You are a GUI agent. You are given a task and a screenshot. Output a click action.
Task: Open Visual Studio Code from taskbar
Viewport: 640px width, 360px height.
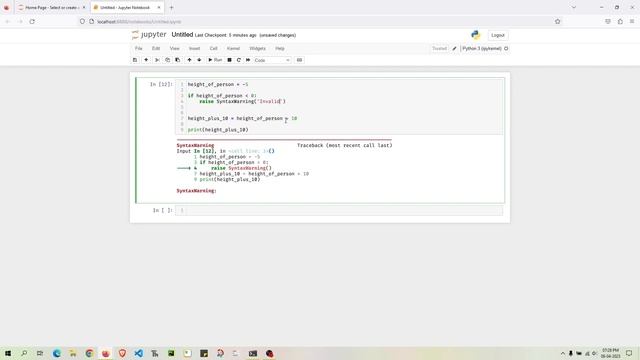point(138,353)
